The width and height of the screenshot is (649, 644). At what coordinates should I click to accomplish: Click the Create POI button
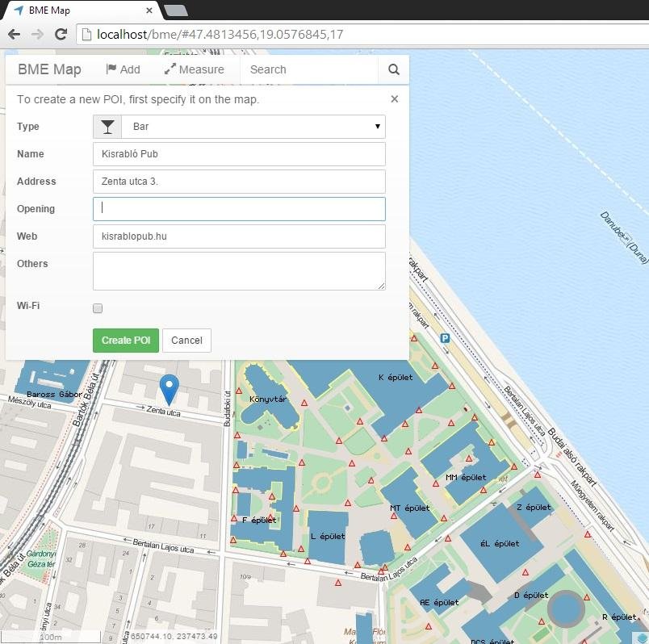pyautogui.click(x=126, y=341)
